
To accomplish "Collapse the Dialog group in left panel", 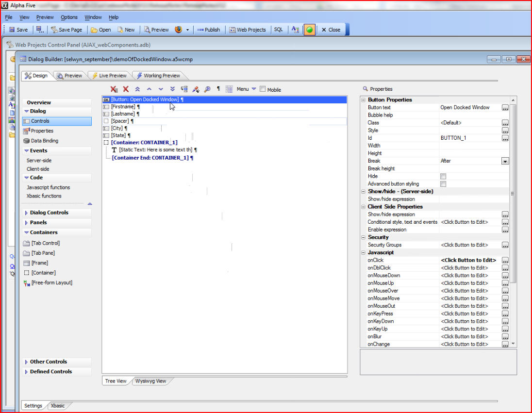I will (27, 111).
